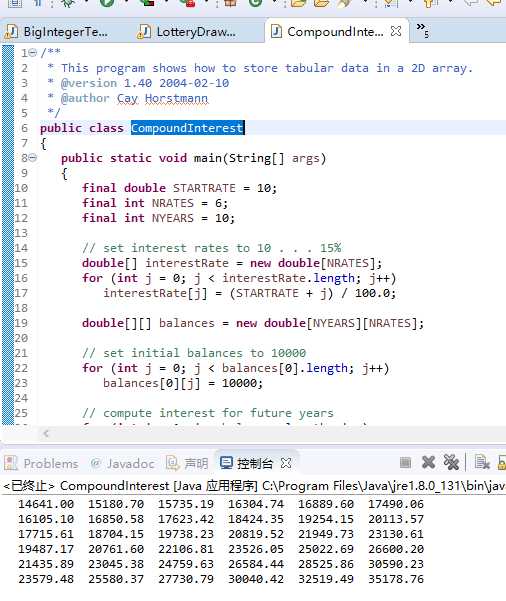This screenshot has height=601, width=506.
Task: Select the 控制台 console tab
Action: 255,463
